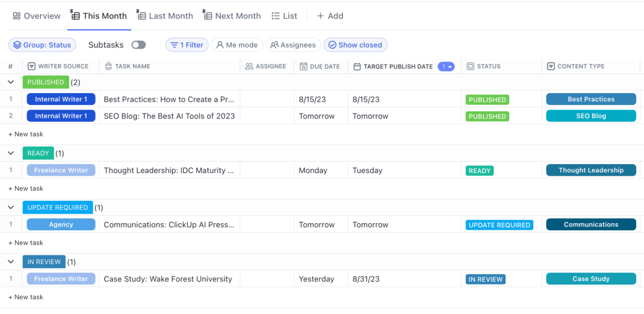Change status PUBLISHED on Best Practices row
Screen dimensions: 644x314
[x=487, y=100]
